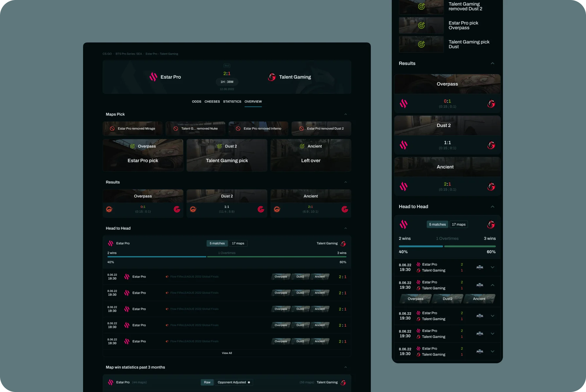The image size is (586, 392).
Task: Click the green target icon beside Dust 2 pick card
Action: pyautogui.click(x=220, y=146)
